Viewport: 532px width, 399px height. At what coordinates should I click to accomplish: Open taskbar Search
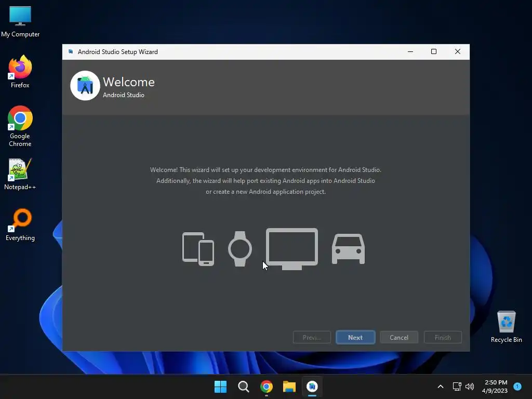(243, 387)
